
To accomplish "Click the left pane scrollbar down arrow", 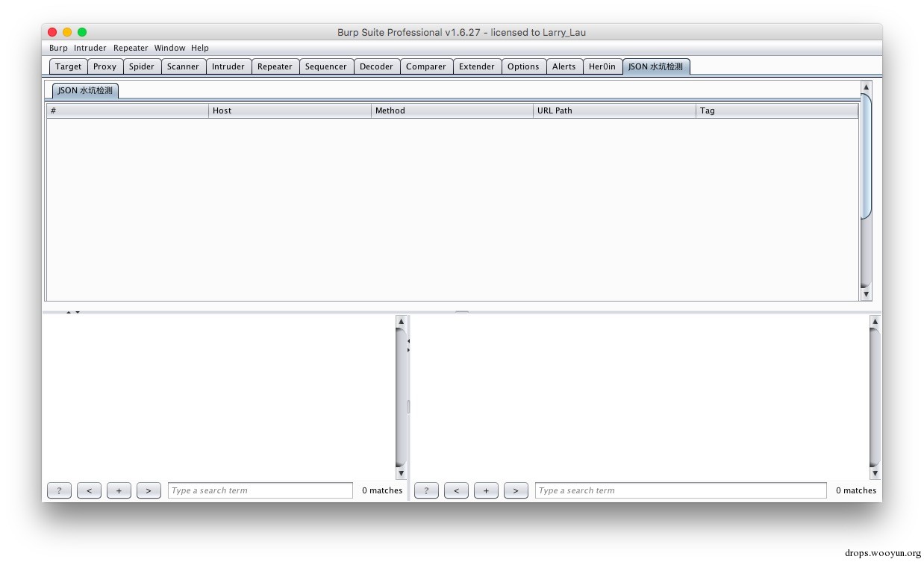I will click(401, 473).
